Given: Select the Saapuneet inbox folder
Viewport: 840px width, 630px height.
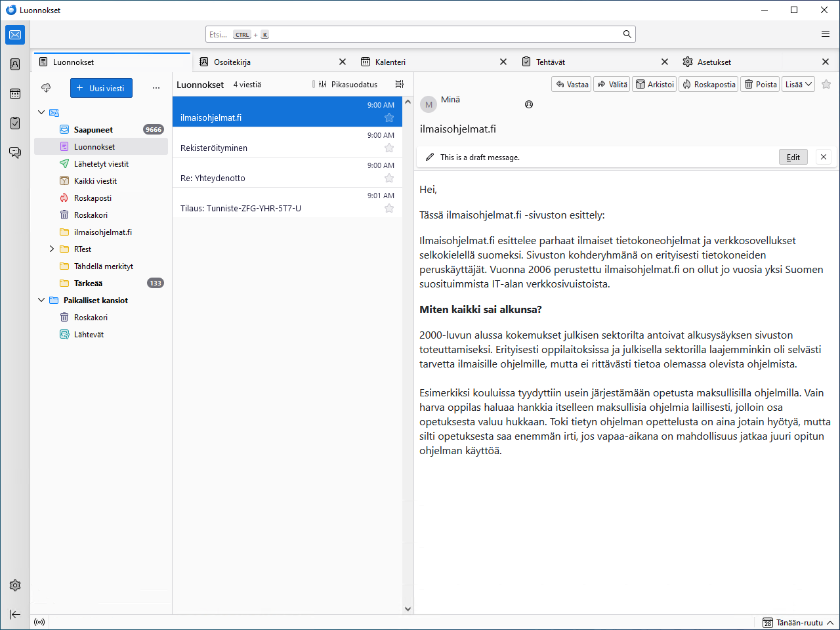Looking at the screenshot, I should click(x=101, y=129).
